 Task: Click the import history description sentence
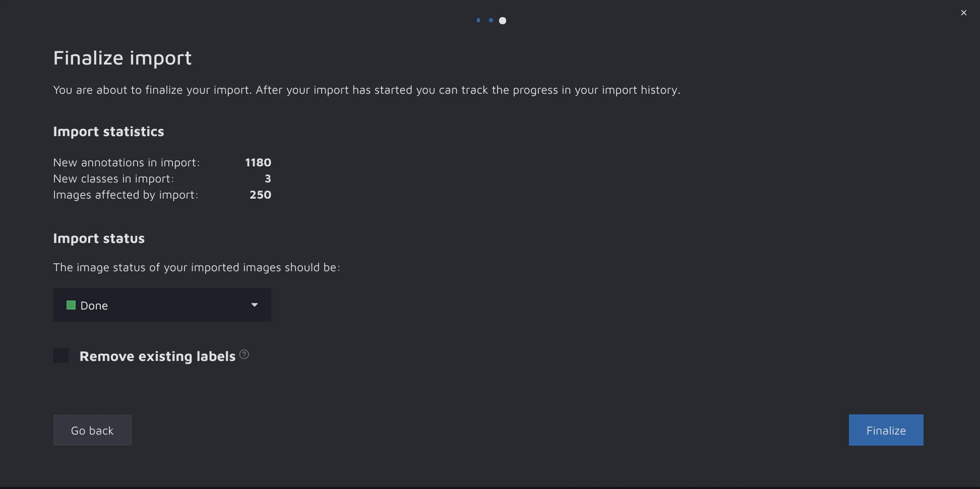pyautogui.click(x=366, y=90)
